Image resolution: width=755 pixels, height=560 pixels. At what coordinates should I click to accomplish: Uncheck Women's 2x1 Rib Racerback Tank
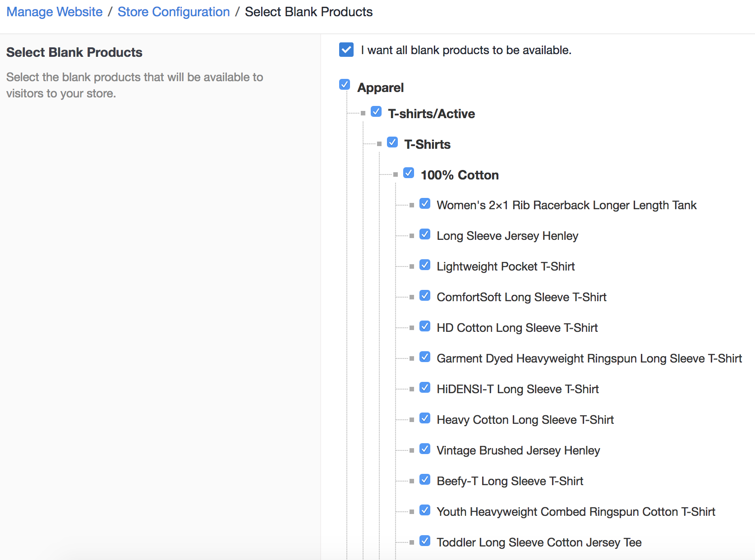coord(425,203)
